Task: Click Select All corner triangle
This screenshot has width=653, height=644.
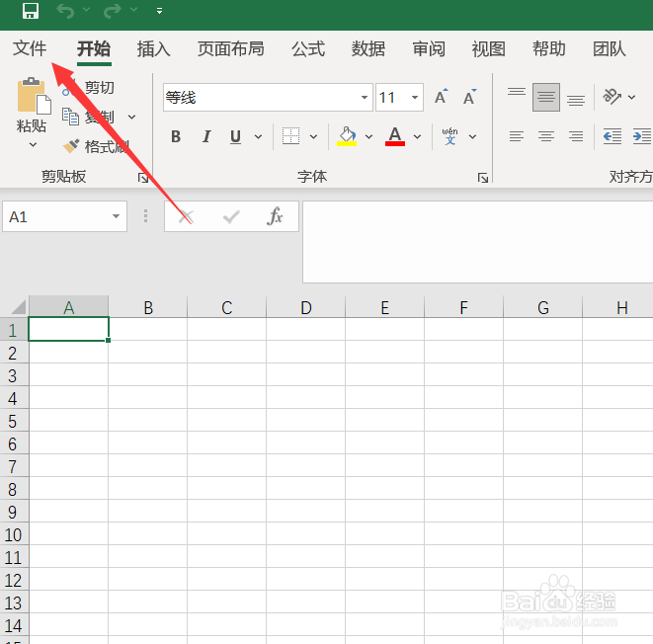Action: [18, 307]
